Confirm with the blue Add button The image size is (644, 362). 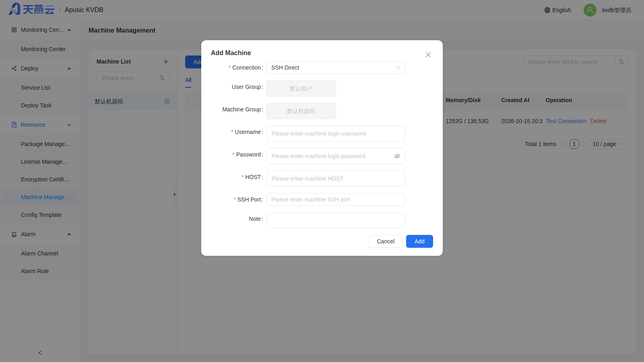pyautogui.click(x=419, y=241)
